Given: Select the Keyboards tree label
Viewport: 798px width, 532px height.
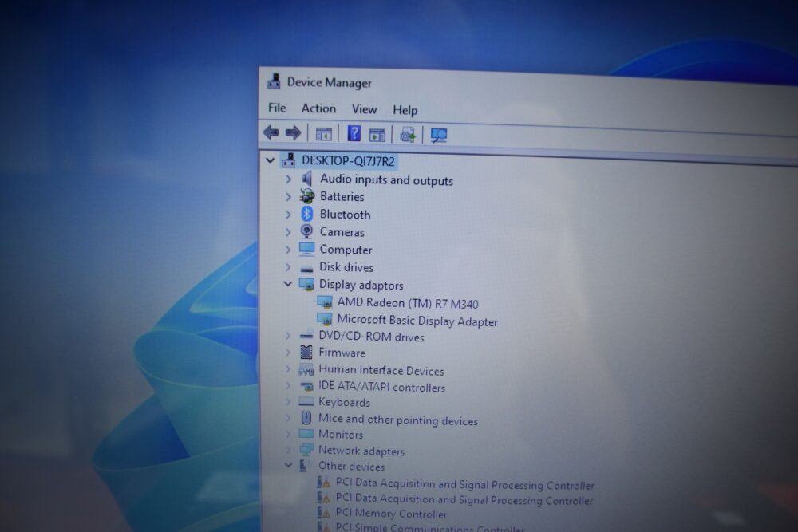Looking at the screenshot, I should pos(344,402).
